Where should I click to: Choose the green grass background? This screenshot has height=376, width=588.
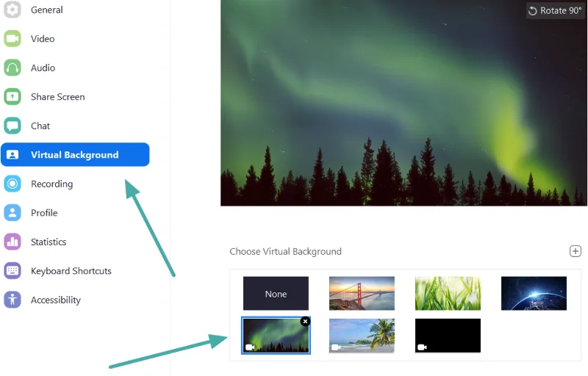point(448,294)
